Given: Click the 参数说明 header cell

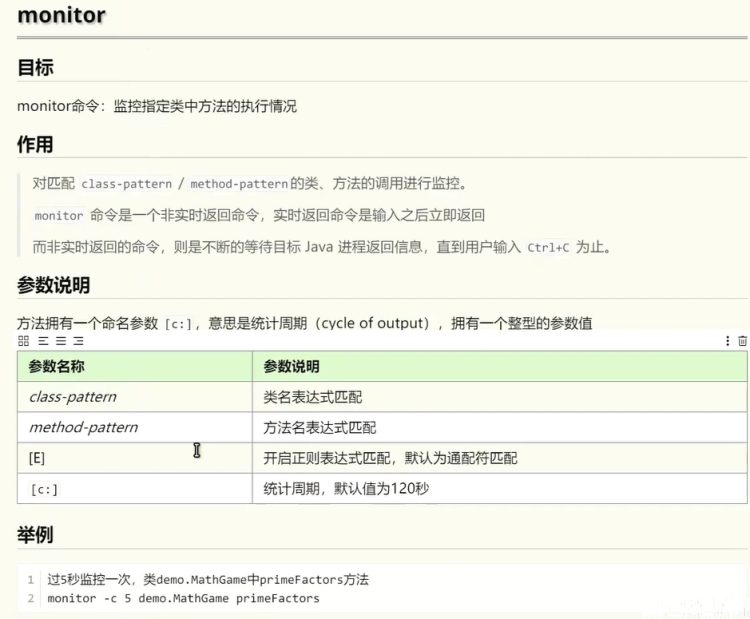Looking at the screenshot, I should (499, 366).
